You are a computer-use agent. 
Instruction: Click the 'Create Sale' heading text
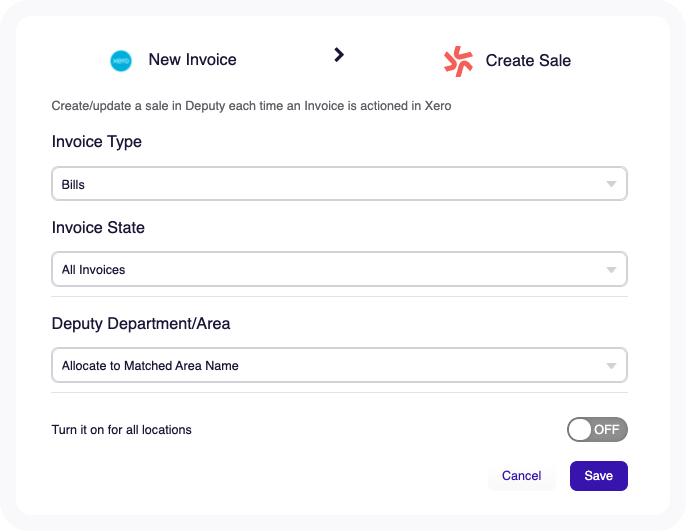click(528, 60)
